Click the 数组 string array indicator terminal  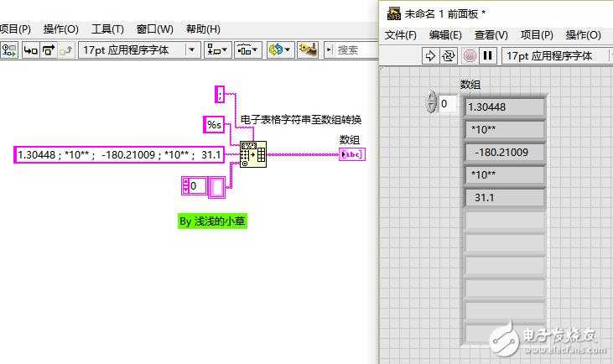point(352,154)
